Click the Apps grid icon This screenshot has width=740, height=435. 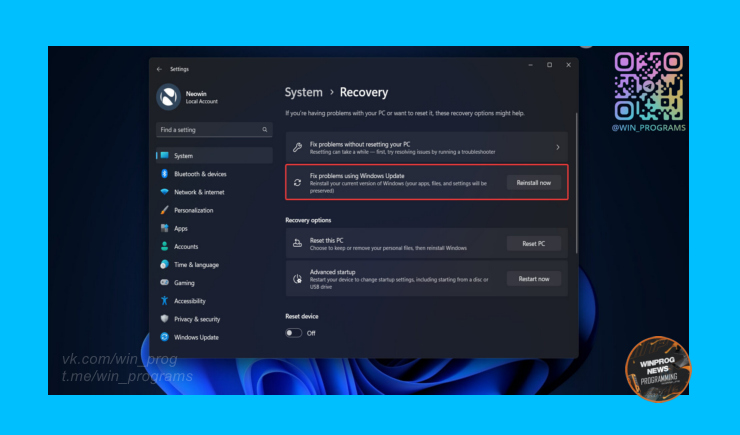pyautogui.click(x=164, y=228)
